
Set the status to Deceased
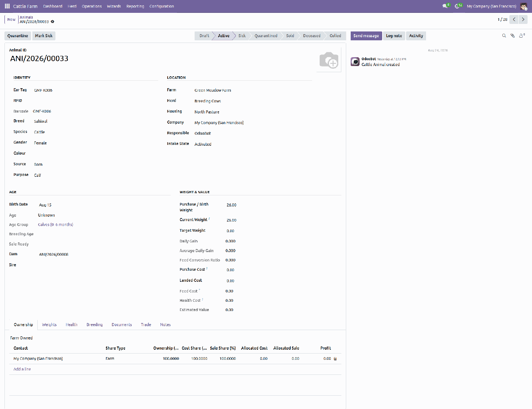tap(312, 36)
